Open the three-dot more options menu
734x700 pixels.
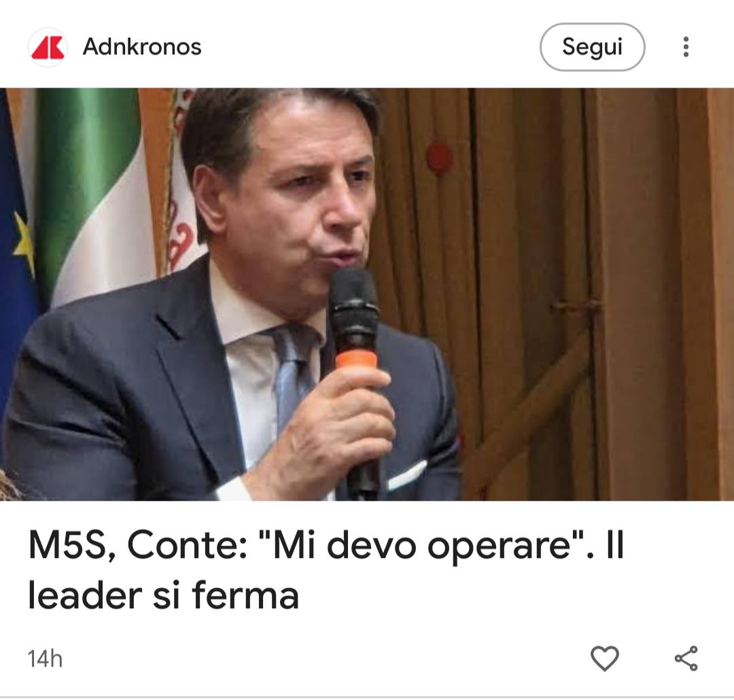tap(686, 47)
